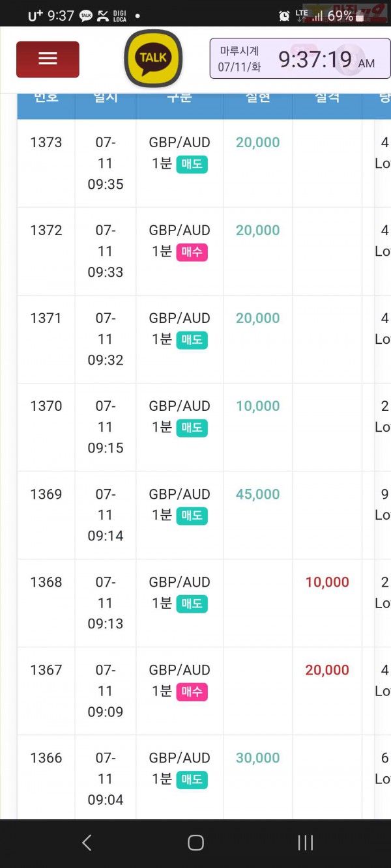Click the 매도 badge in row 1369

coord(192,516)
